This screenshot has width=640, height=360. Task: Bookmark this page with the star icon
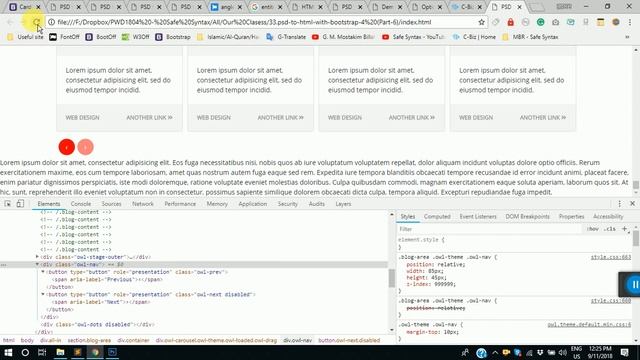pyautogui.click(x=482, y=22)
